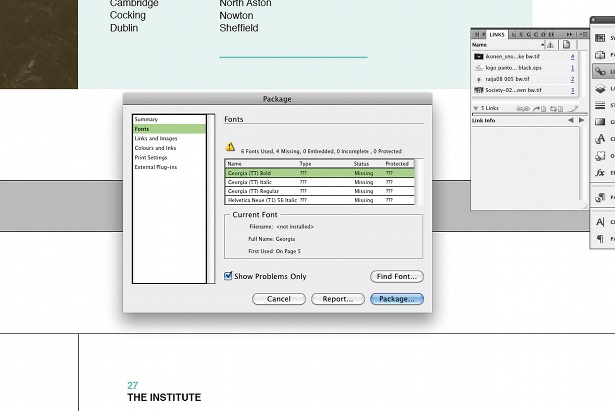Click the fonts table scrollbar

[419, 182]
